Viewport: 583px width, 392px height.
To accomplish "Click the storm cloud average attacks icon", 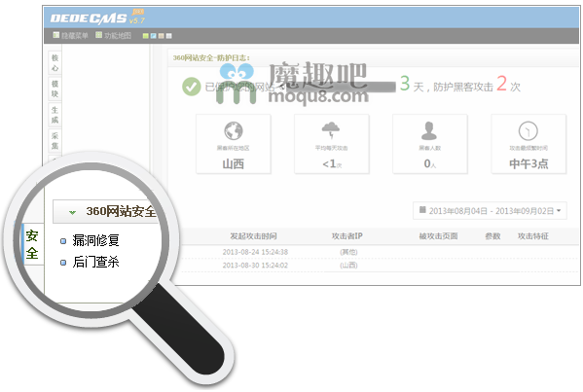I will point(331,130).
